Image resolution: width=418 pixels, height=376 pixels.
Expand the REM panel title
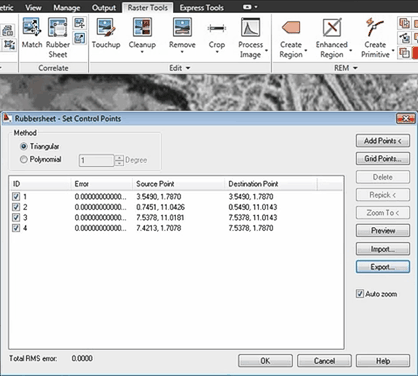coord(346,68)
